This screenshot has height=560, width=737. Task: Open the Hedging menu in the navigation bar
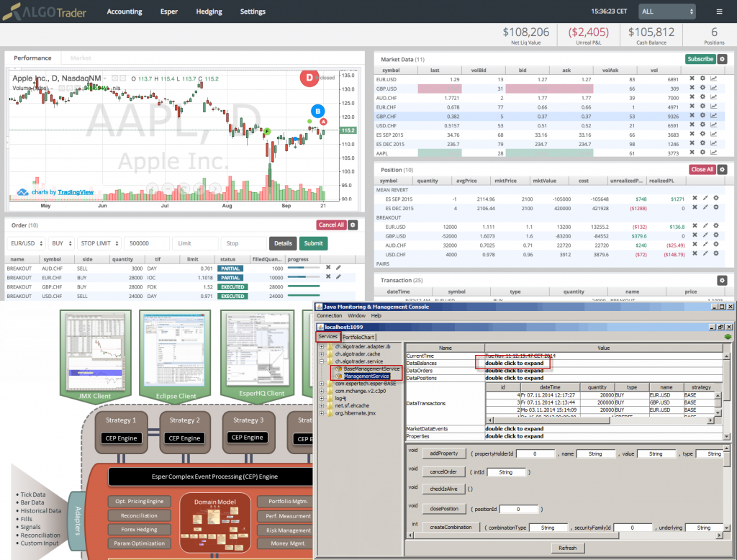tap(208, 12)
